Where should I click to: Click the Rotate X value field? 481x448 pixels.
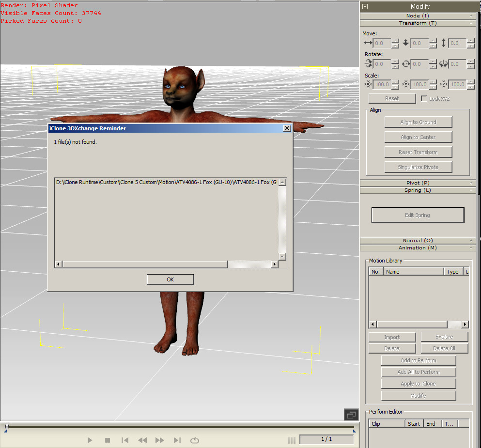coord(382,64)
